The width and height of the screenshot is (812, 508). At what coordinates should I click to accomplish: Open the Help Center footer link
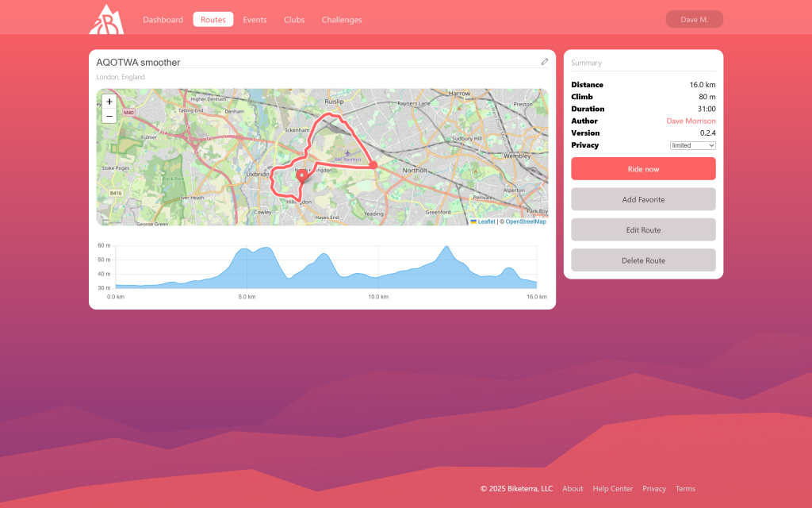(x=612, y=489)
